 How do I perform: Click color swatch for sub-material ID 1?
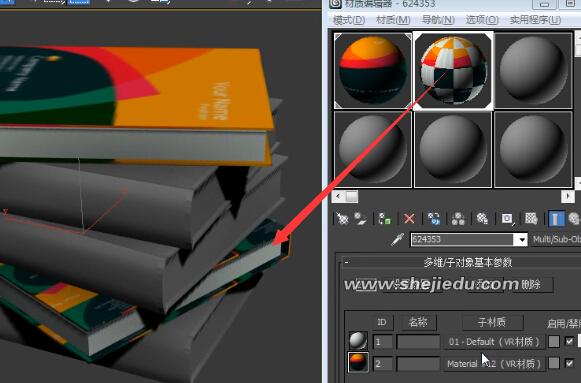click(x=554, y=342)
